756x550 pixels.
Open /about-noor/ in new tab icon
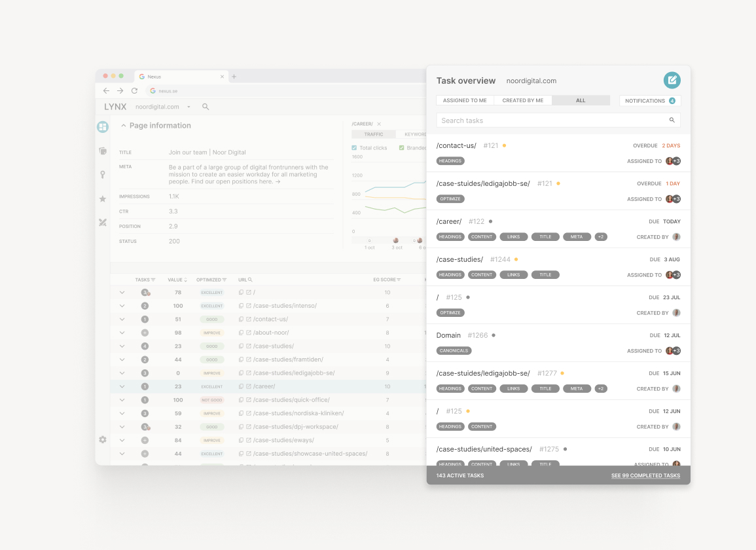[249, 333]
